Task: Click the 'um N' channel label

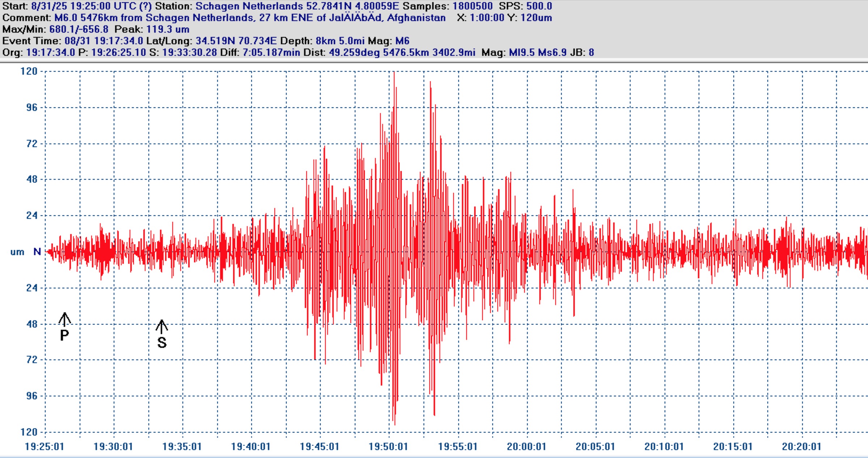Action: 25,252
